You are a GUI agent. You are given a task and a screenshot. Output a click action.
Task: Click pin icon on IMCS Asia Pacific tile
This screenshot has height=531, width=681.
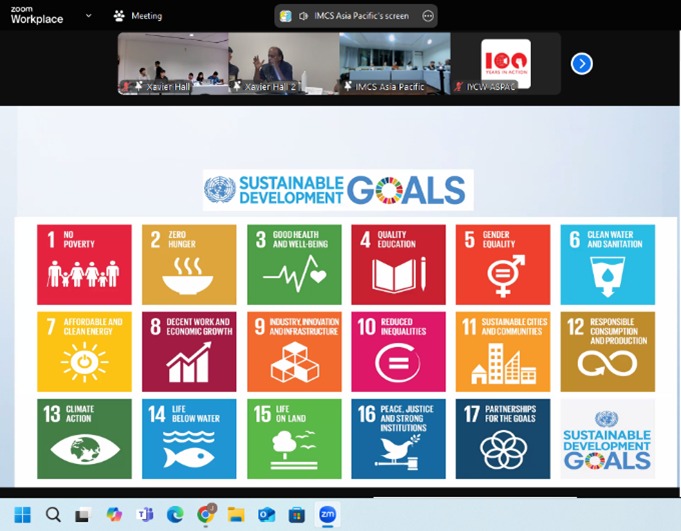point(348,86)
